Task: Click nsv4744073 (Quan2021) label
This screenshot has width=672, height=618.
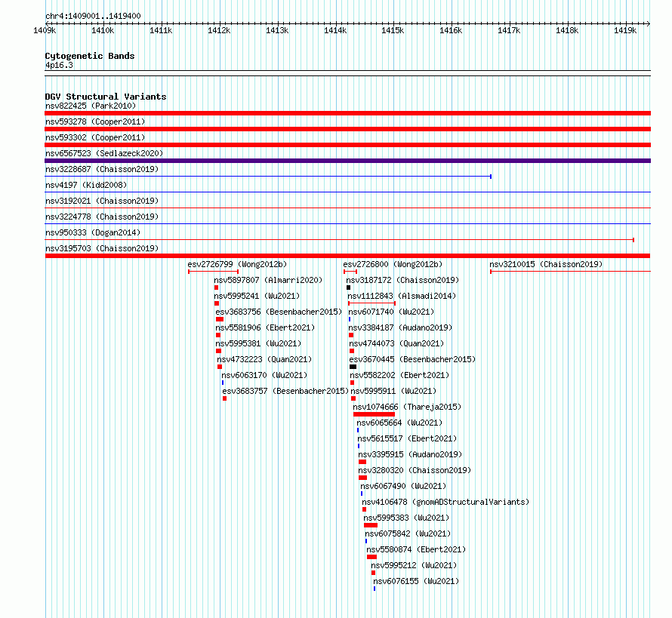Action: (x=396, y=343)
